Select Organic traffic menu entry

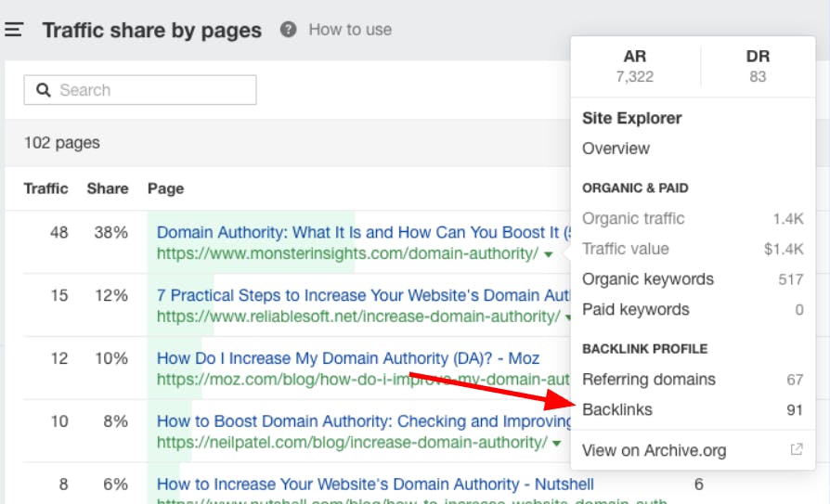(x=693, y=219)
